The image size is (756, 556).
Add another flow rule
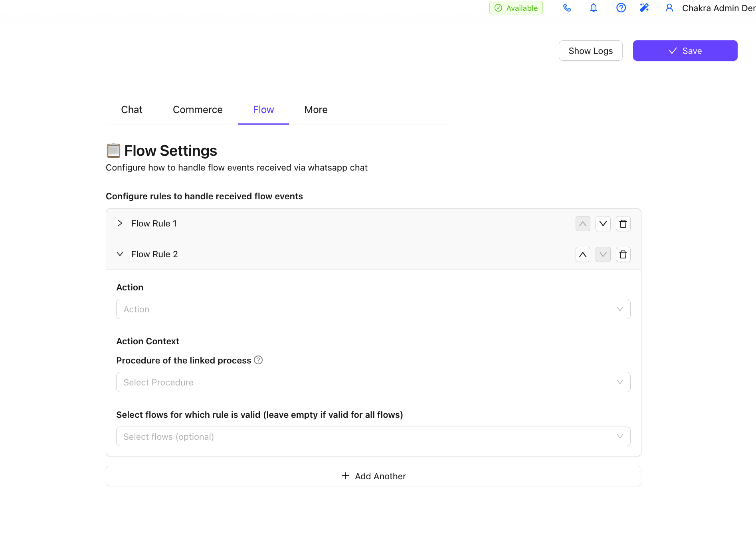pos(373,476)
